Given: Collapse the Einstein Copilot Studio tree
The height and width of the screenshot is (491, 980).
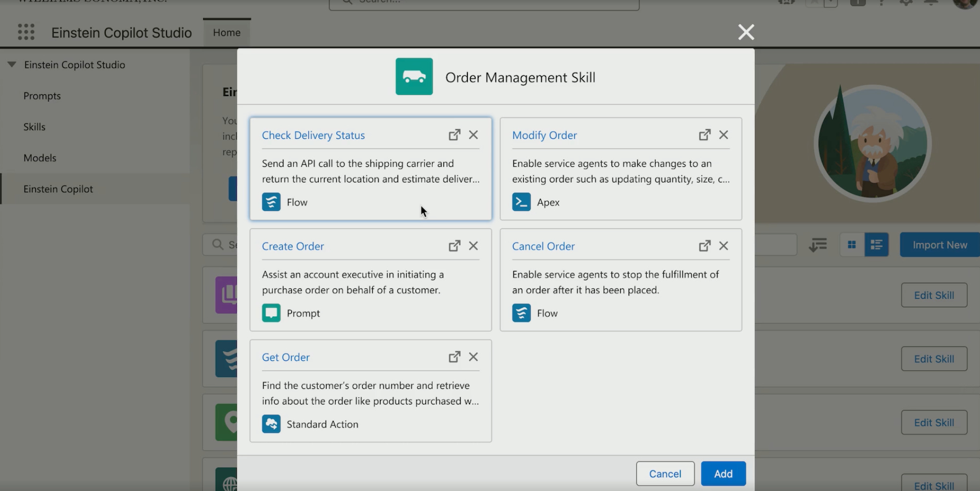Looking at the screenshot, I should point(12,65).
